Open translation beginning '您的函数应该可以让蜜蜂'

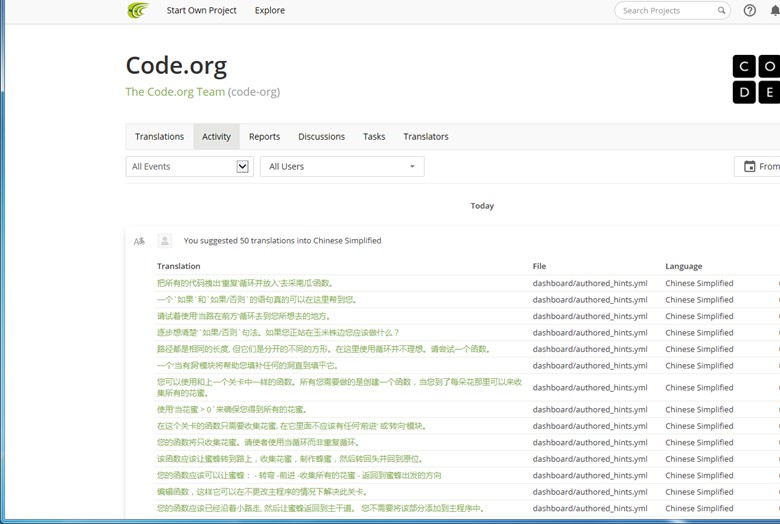click(299, 475)
